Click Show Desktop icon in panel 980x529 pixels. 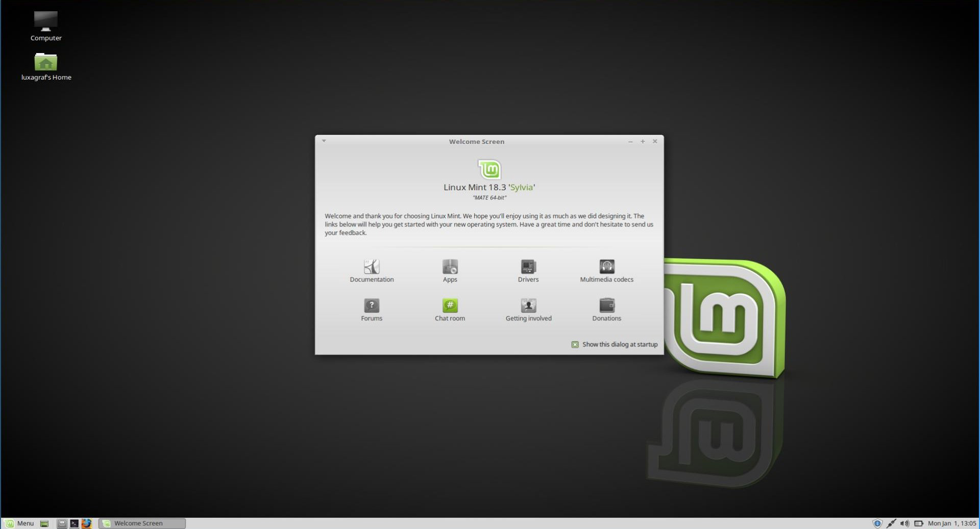tap(44, 523)
